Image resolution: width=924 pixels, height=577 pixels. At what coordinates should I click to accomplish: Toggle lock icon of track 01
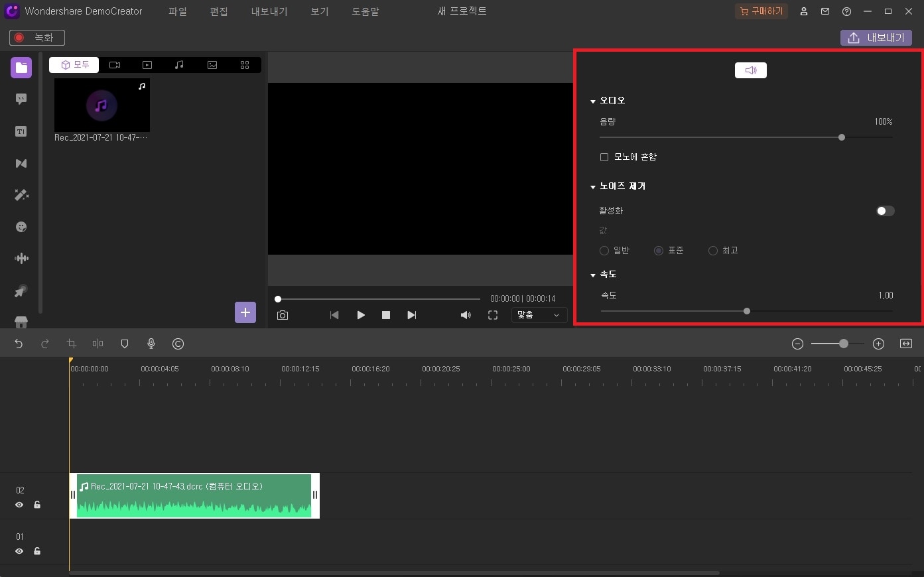click(37, 551)
